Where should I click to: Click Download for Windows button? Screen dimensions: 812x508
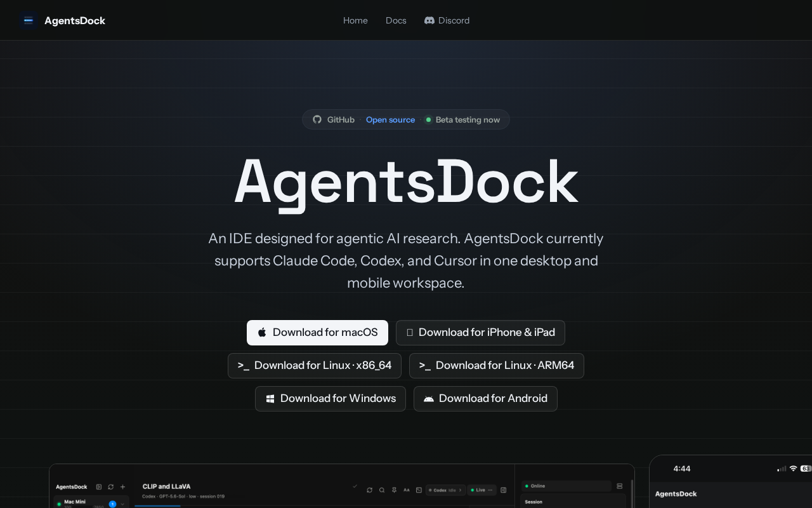(331, 399)
